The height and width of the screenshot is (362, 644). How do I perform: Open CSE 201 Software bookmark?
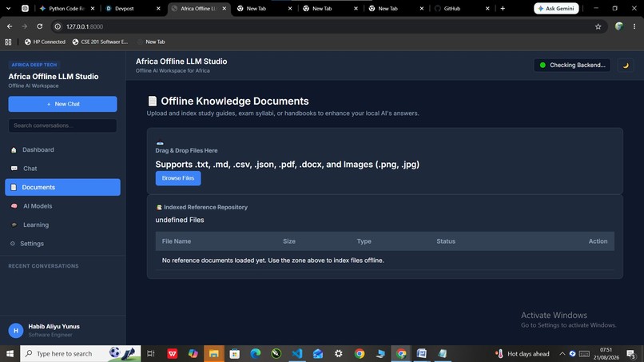(x=100, y=42)
